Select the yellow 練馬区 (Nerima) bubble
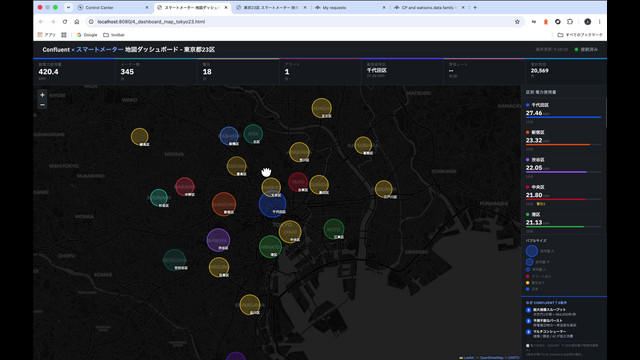The image size is (640, 360). click(x=140, y=137)
